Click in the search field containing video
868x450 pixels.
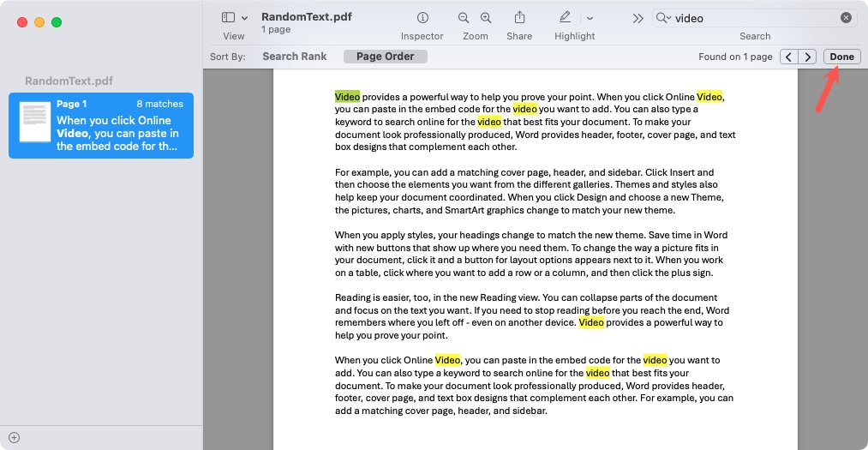coord(754,18)
